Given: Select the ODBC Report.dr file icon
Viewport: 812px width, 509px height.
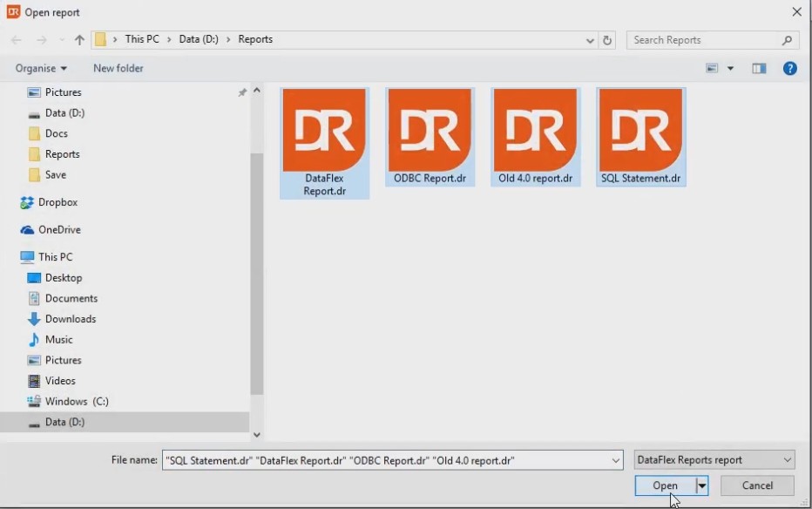Looking at the screenshot, I should click(x=430, y=131).
